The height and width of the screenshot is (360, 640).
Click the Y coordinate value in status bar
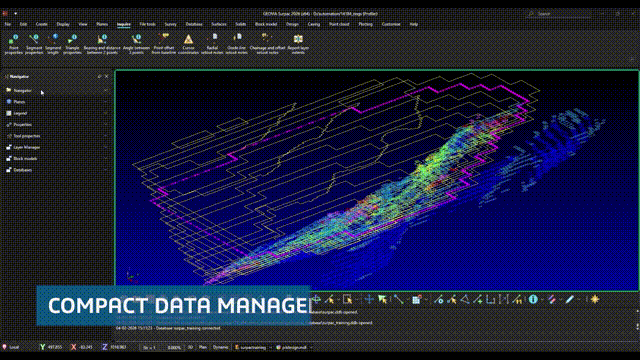click(x=55, y=347)
